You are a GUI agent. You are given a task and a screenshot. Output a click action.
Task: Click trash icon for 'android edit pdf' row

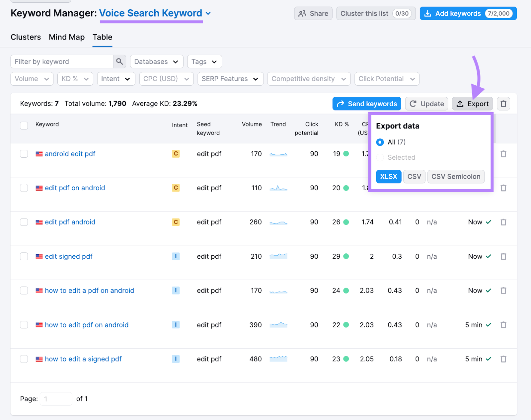click(503, 154)
